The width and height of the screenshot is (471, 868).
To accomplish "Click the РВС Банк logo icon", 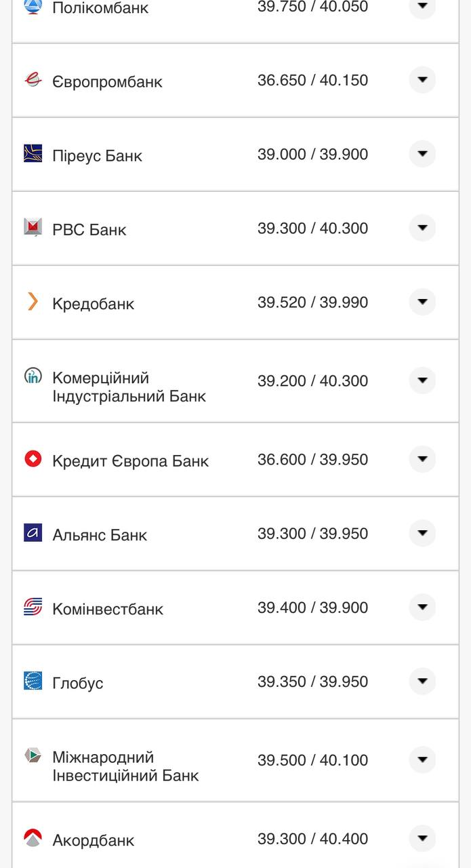I will pyautogui.click(x=33, y=227).
